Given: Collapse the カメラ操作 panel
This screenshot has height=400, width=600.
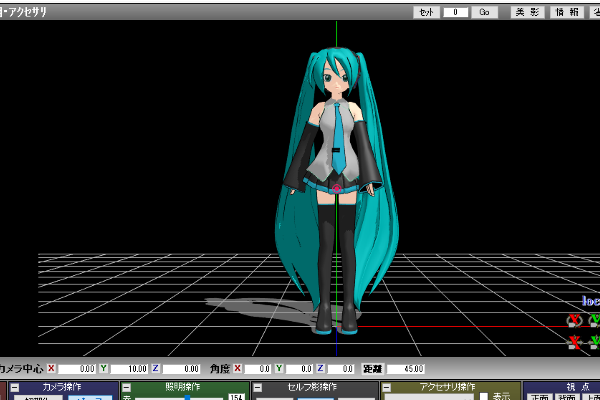Looking at the screenshot, I should point(14,388).
